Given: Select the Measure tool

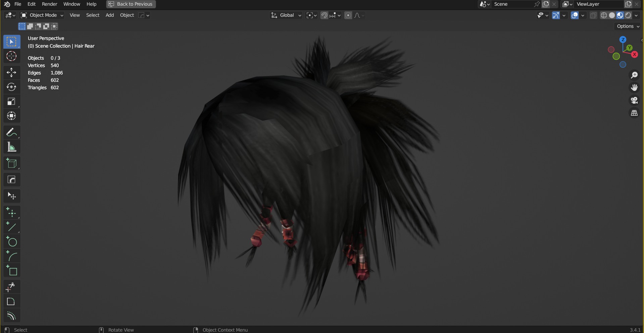Looking at the screenshot, I should pyautogui.click(x=12, y=147).
